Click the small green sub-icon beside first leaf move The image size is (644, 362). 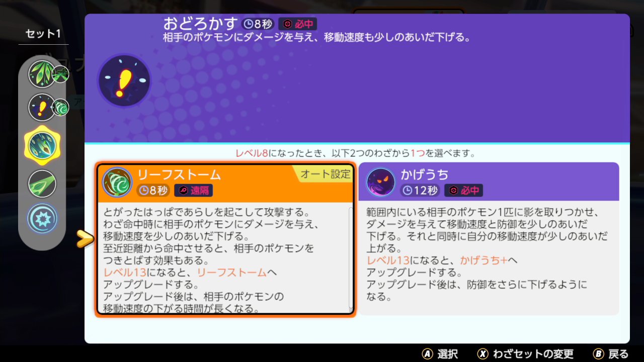click(60, 74)
